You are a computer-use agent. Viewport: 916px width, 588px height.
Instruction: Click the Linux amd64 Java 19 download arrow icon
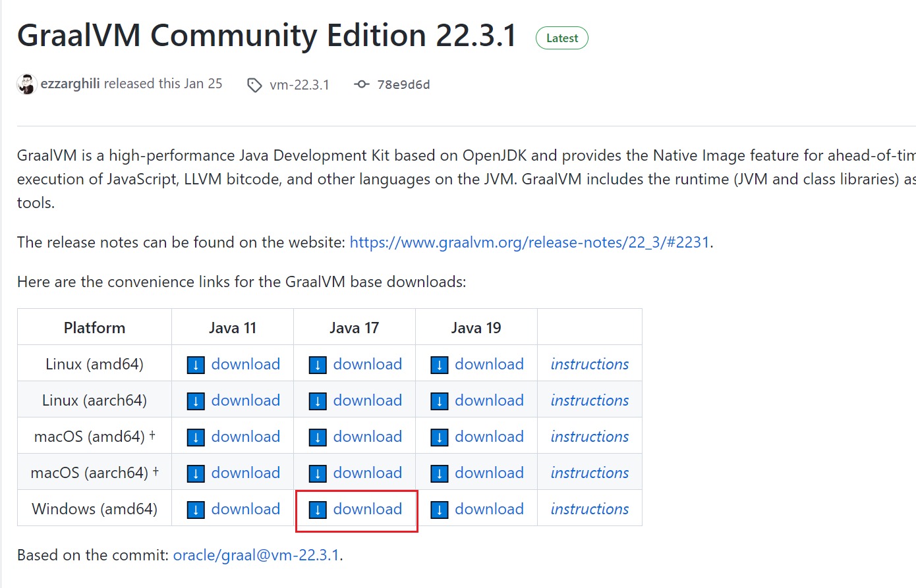pyautogui.click(x=440, y=365)
